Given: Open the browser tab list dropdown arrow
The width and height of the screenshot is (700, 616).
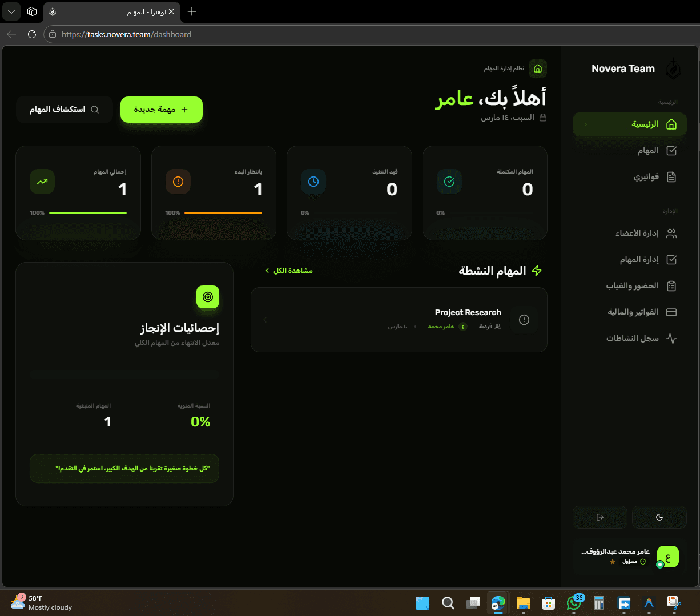Looking at the screenshot, I should [11, 11].
